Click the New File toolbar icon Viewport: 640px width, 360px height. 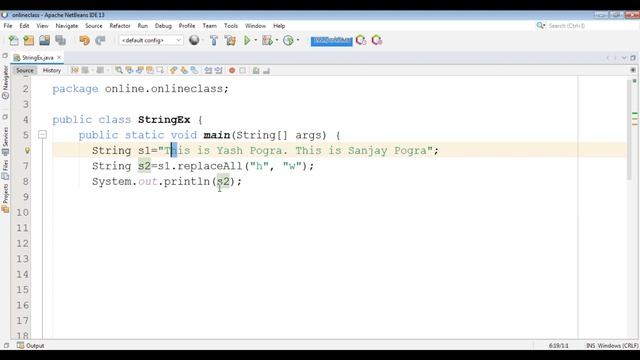point(13,40)
